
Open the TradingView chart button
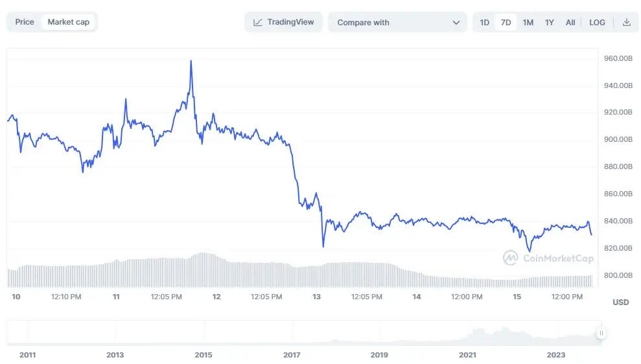pyautogui.click(x=283, y=22)
